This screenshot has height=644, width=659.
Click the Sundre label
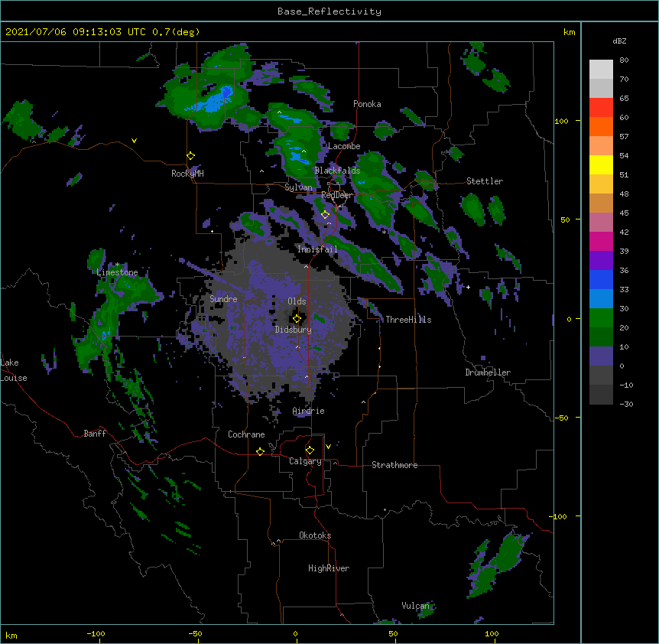(223, 299)
